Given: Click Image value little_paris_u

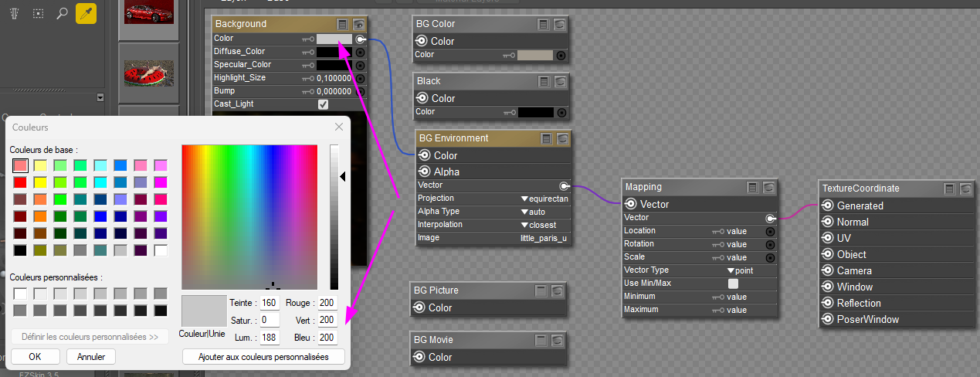Looking at the screenshot, I should click(544, 238).
